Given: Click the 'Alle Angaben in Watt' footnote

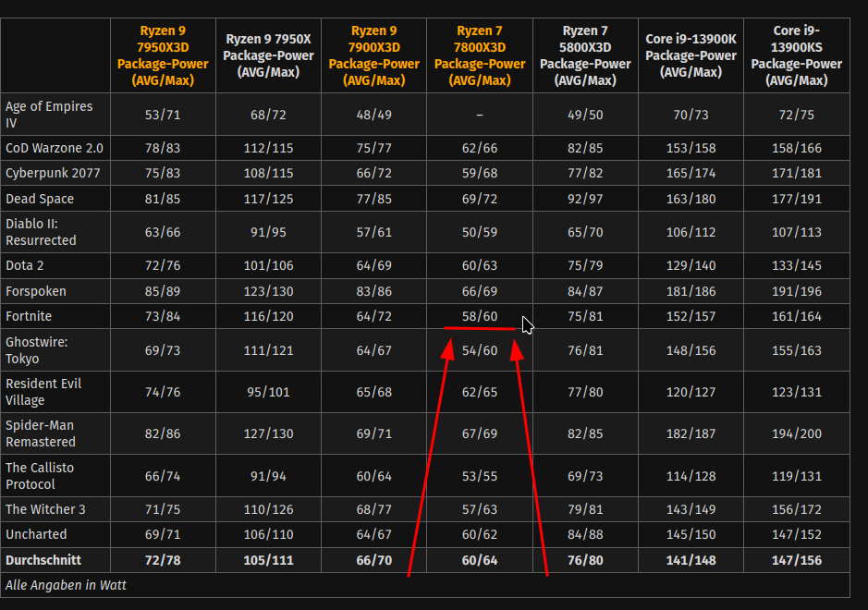Looking at the screenshot, I should pyautogui.click(x=66, y=585).
